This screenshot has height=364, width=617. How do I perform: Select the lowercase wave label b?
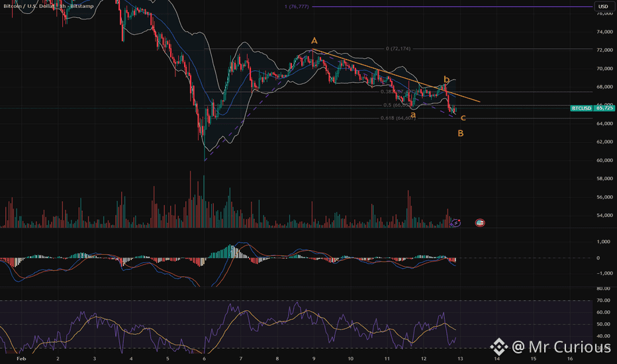(446, 79)
